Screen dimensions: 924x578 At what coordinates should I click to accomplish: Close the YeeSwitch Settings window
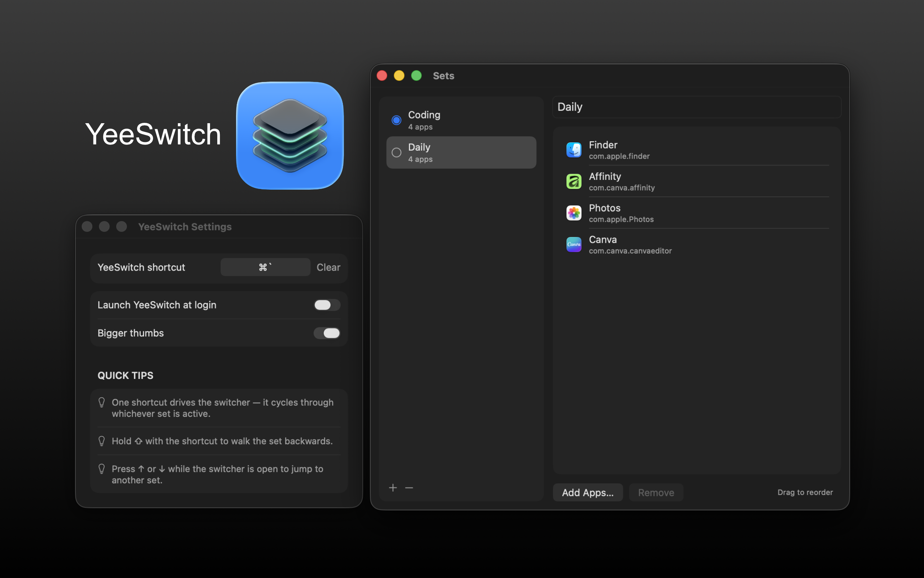point(87,227)
